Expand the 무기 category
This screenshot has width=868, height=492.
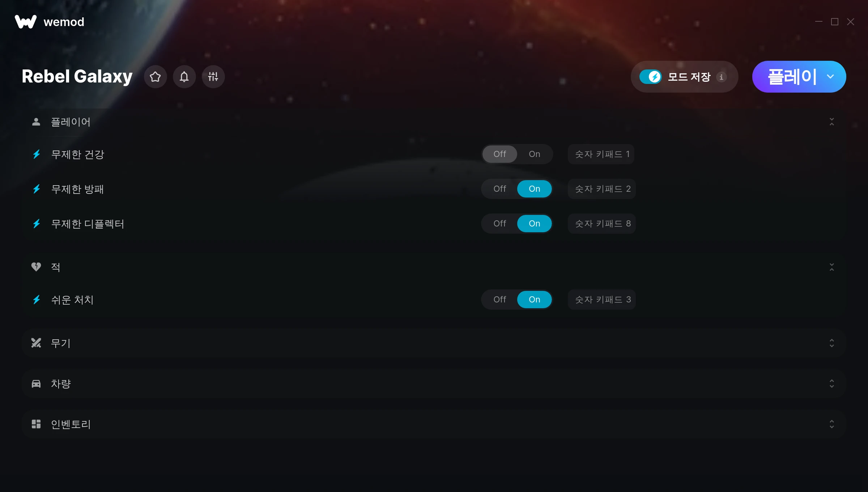coord(831,343)
